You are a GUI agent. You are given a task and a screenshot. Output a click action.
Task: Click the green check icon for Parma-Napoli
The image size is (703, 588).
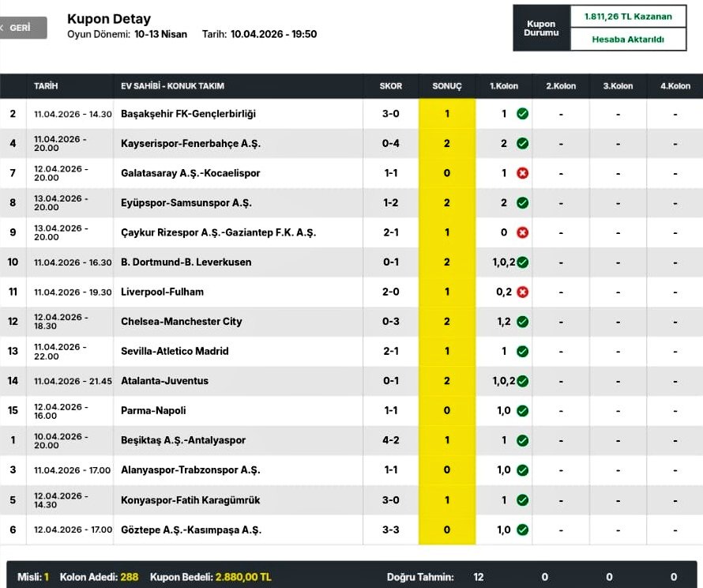point(522,410)
